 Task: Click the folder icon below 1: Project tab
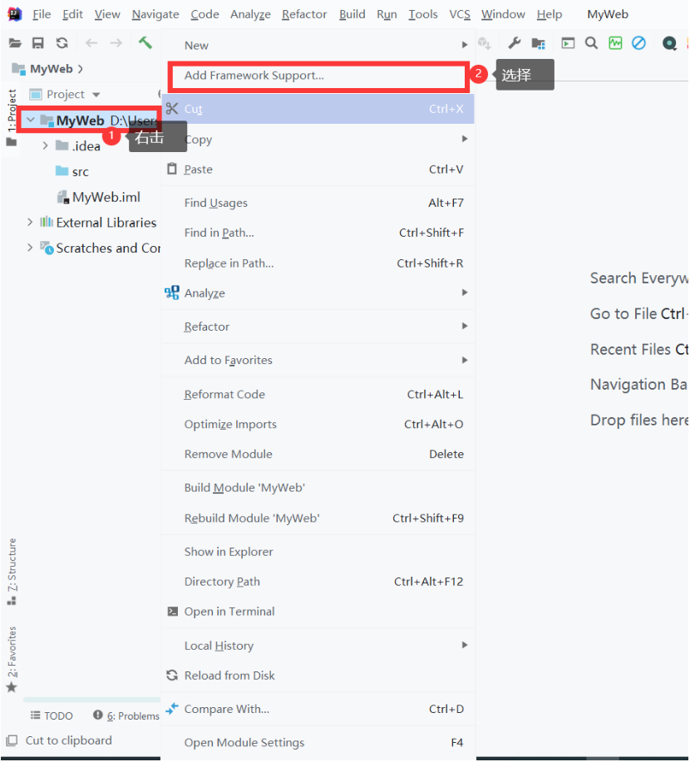pyautogui.click(x=11, y=142)
